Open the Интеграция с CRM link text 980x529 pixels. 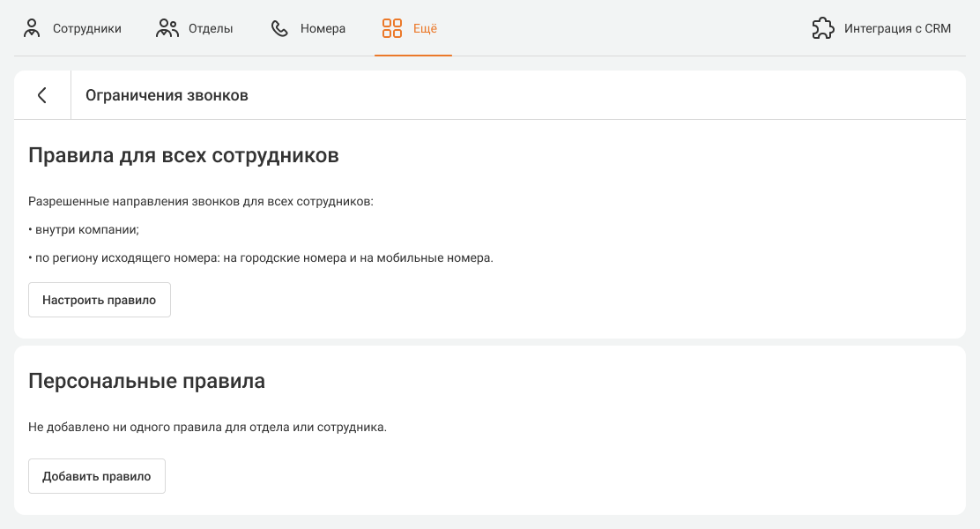[x=897, y=28]
